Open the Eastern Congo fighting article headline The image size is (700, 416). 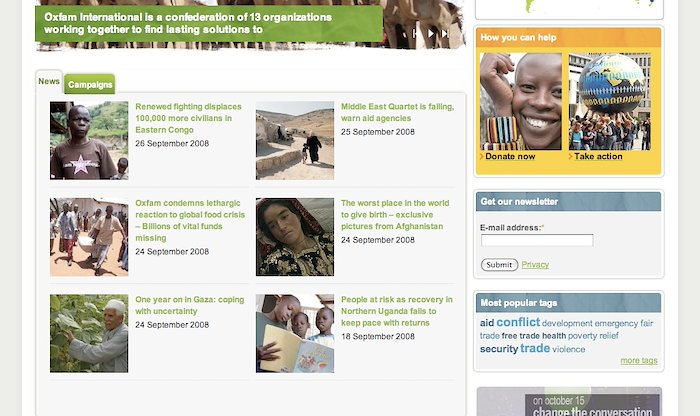pos(188,118)
